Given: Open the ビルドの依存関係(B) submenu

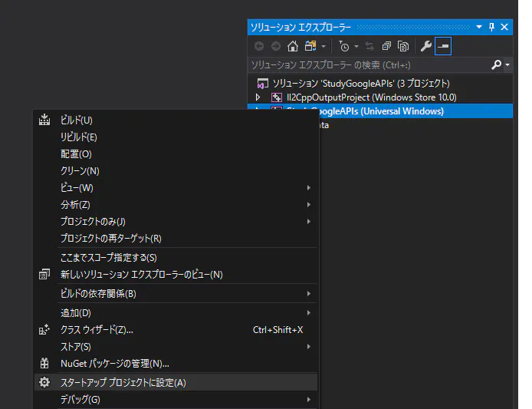Looking at the screenshot, I should (176, 293).
